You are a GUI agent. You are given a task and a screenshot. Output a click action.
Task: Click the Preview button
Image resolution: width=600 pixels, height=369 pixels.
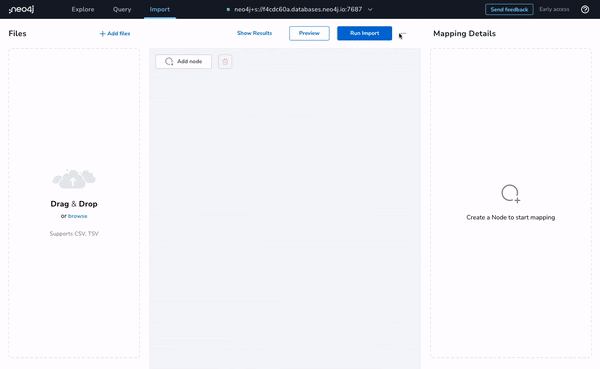pos(309,33)
